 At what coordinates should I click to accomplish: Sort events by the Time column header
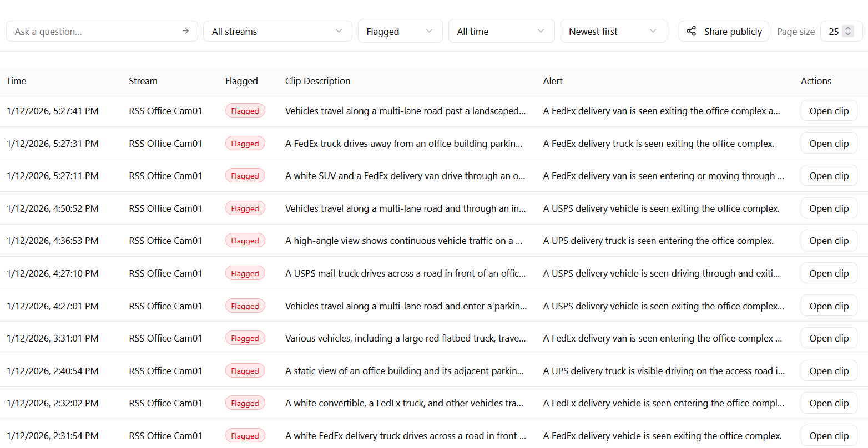tap(16, 81)
